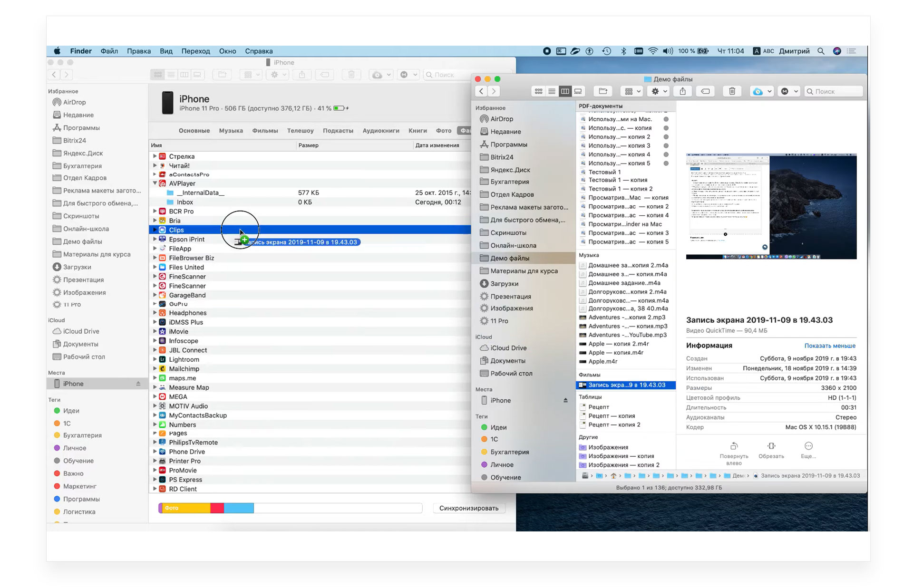Viewport: 913px width, 588px height.
Task: Expand the Numbers entry
Action: [x=155, y=424]
